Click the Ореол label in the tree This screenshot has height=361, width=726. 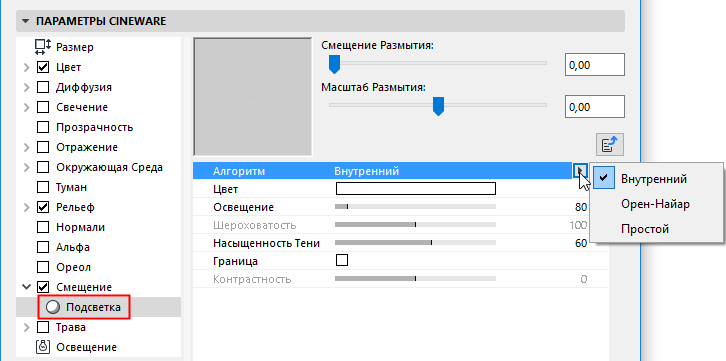(x=73, y=267)
